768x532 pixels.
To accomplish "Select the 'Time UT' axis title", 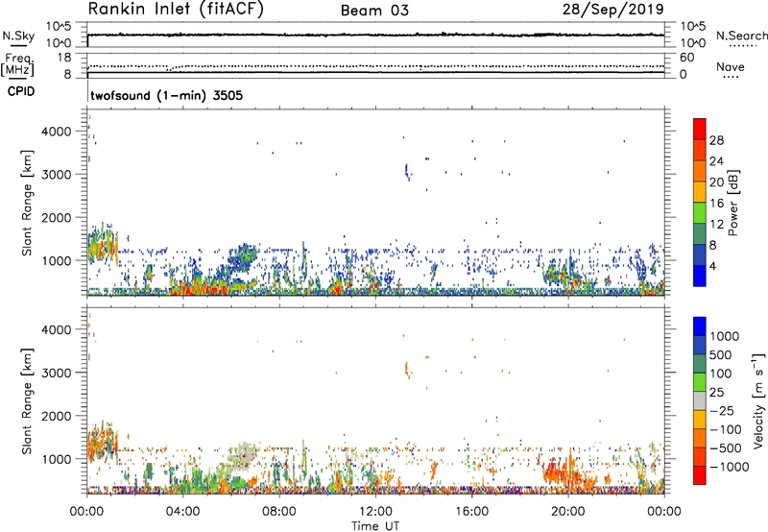I will pyautogui.click(x=375, y=526).
